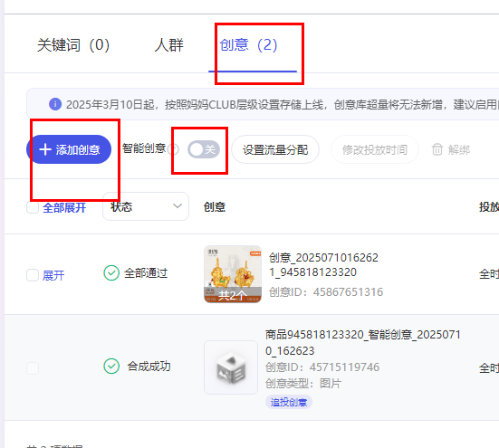Click the plus icon on 添加创意 button
Image resolution: width=499 pixels, height=448 pixels.
click(x=45, y=149)
